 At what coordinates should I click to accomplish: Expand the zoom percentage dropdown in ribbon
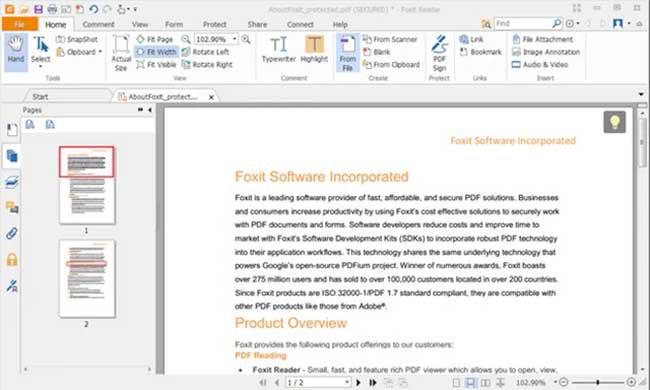tap(235, 39)
